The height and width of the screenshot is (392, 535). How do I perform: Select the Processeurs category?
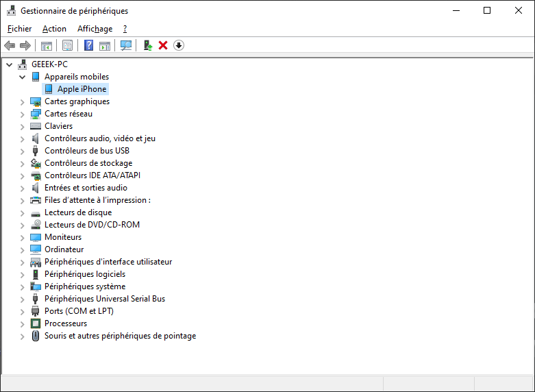[x=66, y=323]
